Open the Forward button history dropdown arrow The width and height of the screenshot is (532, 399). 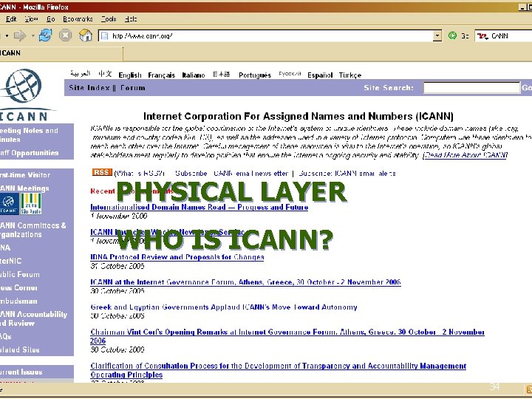[33, 35]
